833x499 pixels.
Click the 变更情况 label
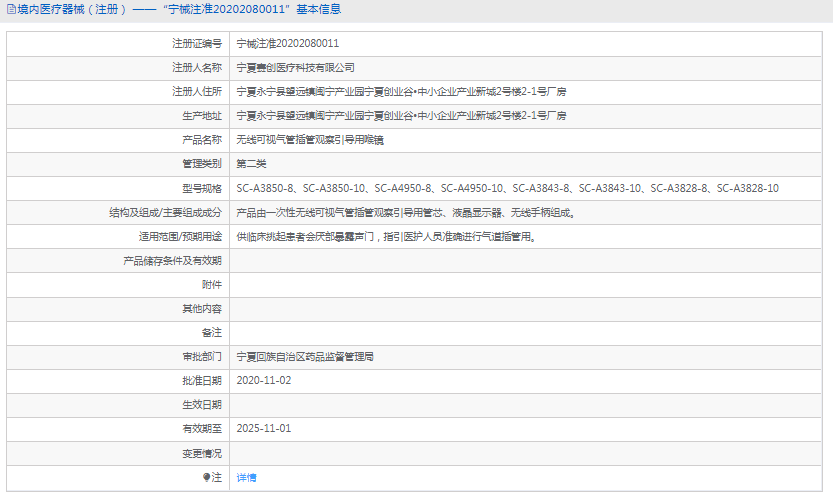(202, 453)
